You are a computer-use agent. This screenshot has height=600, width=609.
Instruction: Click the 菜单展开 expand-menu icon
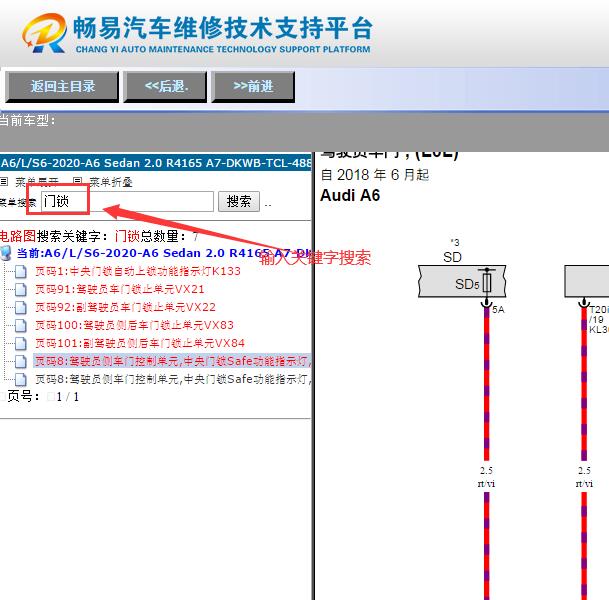pos(3,181)
